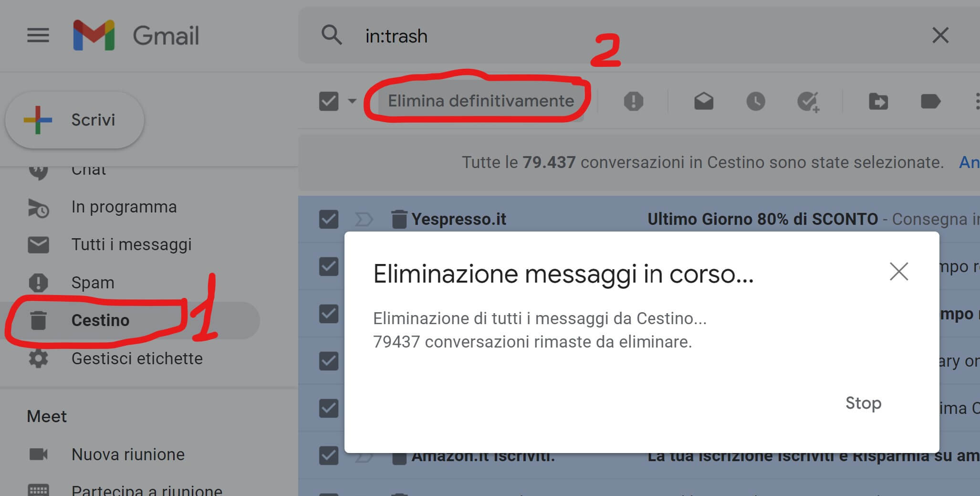The height and width of the screenshot is (496, 980).
Task: Mark as read with envelope icon
Action: tap(703, 101)
